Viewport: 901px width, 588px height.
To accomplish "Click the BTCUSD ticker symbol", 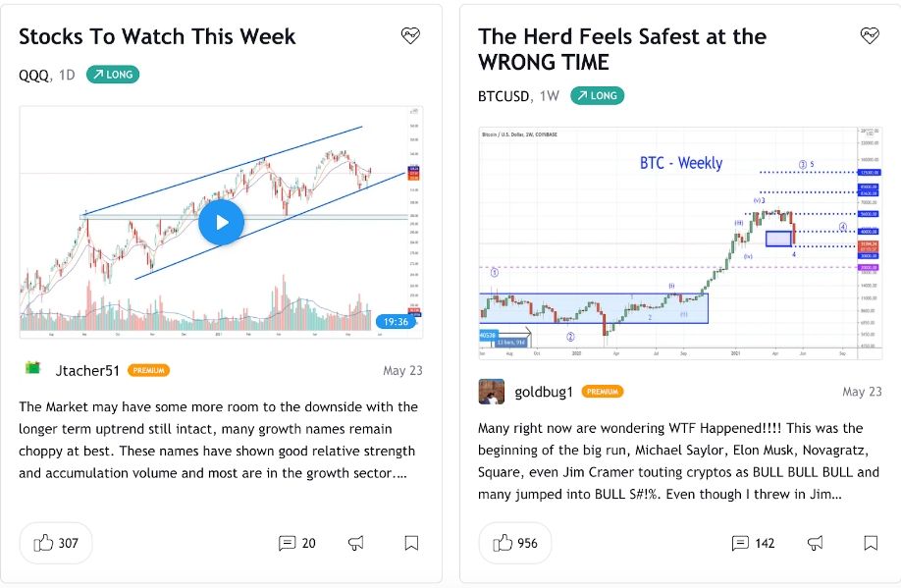I will [503, 96].
